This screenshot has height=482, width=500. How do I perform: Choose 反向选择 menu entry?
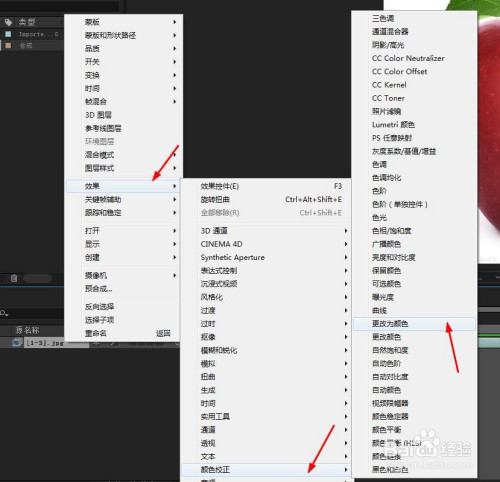[x=123, y=307]
